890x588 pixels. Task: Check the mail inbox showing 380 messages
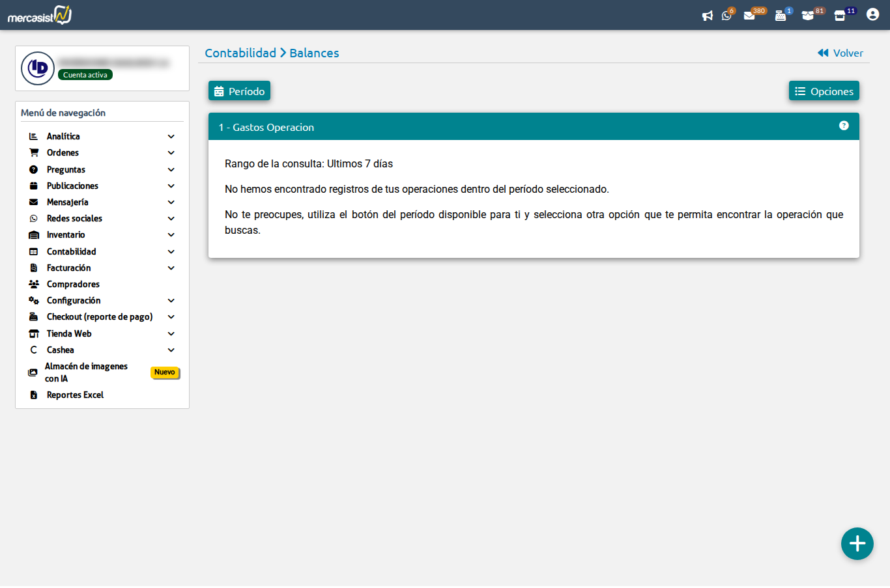(x=751, y=15)
